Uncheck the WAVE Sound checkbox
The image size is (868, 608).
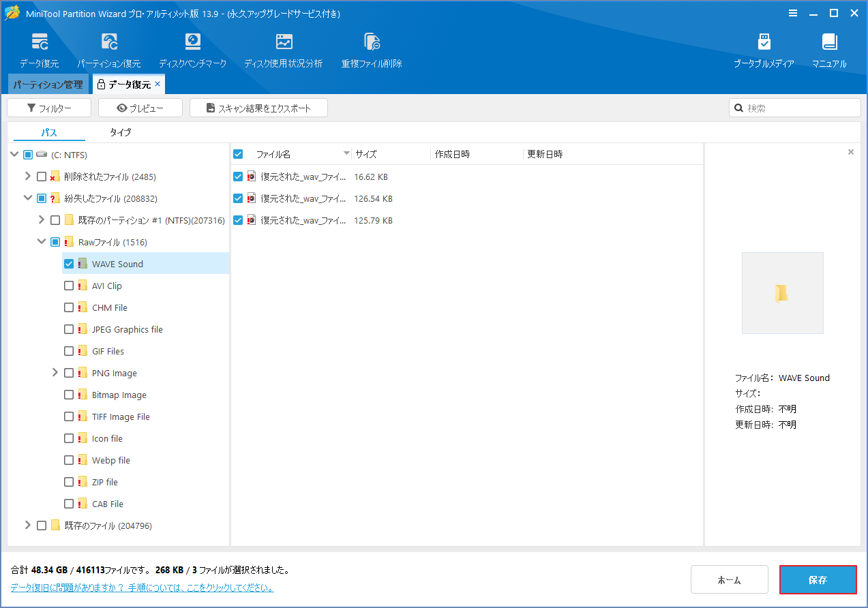tap(69, 264)
